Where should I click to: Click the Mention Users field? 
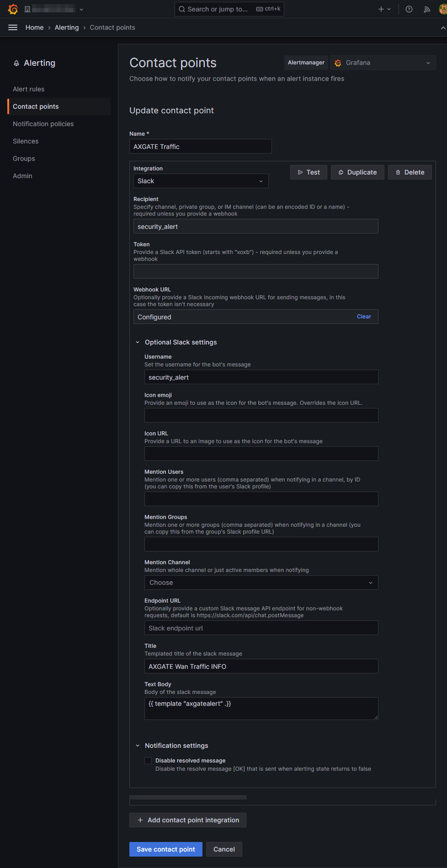(261, 499)
